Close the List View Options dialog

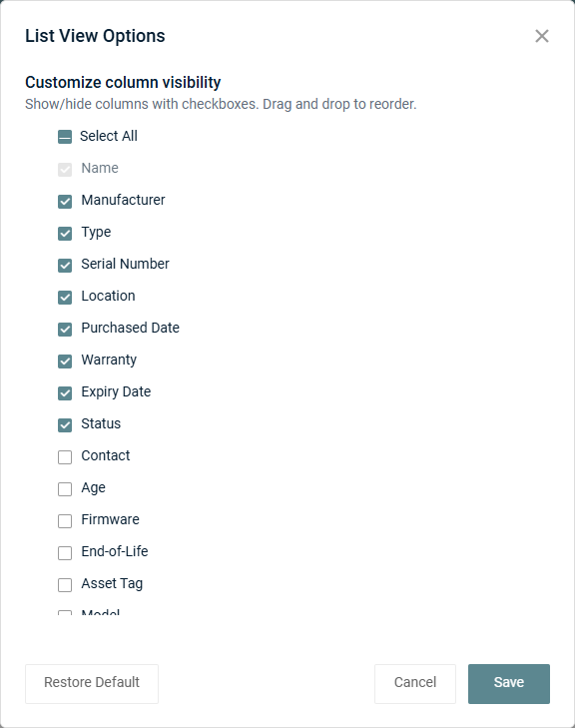pos(542,36)
